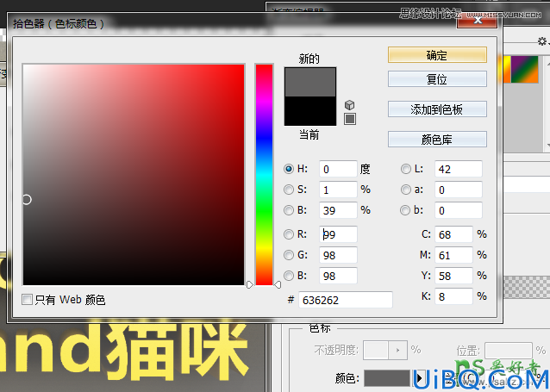Select the brightness B radio button
The image size is (550, 392).
tap(289, 210)
